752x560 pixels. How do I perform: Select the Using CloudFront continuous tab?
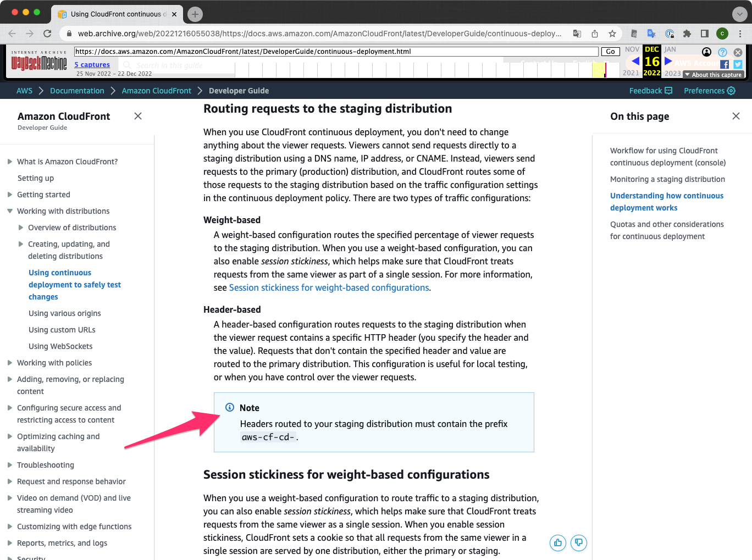[x=118, y=14]
